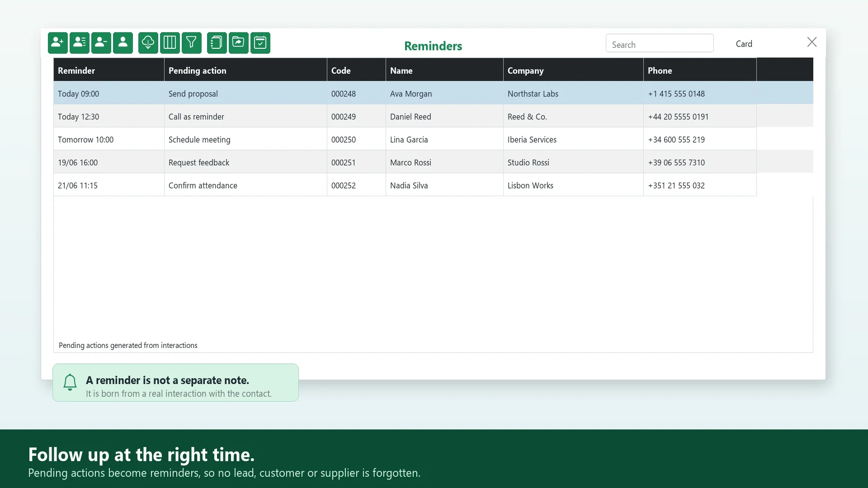Focus the Search input field
The width and height of the screenshot is (868, 488).
(x=660, y=43)
